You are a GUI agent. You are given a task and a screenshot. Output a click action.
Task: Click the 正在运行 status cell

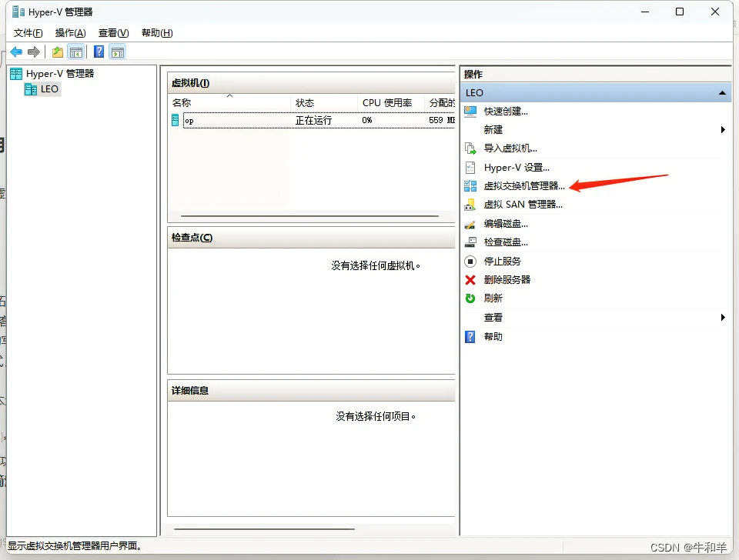(313, 121)
